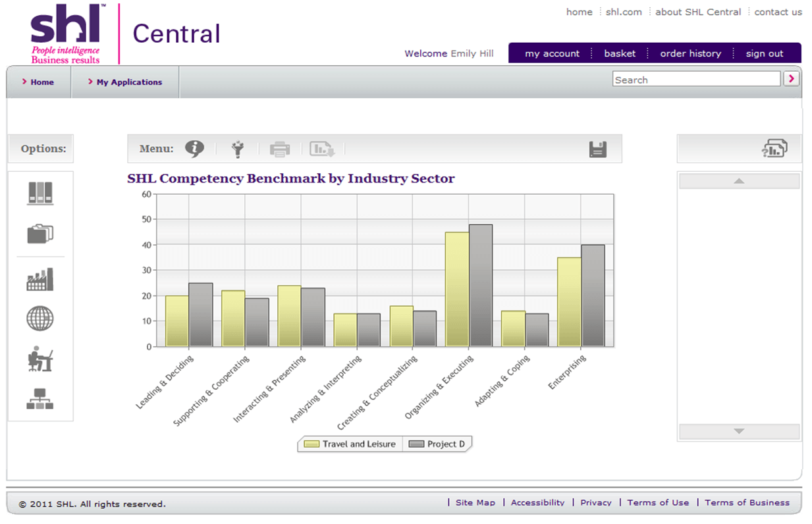Choose the factory industry icon in Options

click(x=40, y=280)
